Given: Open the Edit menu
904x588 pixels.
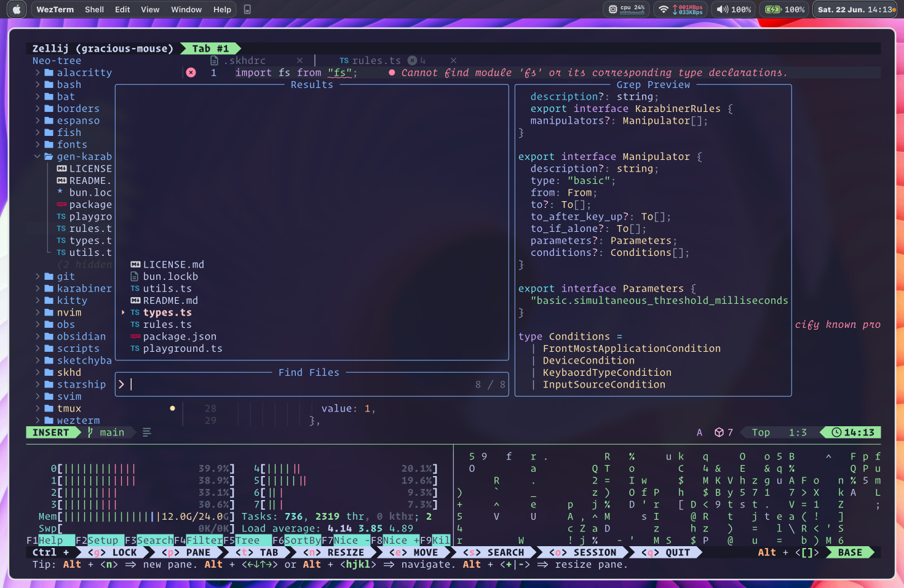Looking at the screenshot, I should [x=122, y=9].
